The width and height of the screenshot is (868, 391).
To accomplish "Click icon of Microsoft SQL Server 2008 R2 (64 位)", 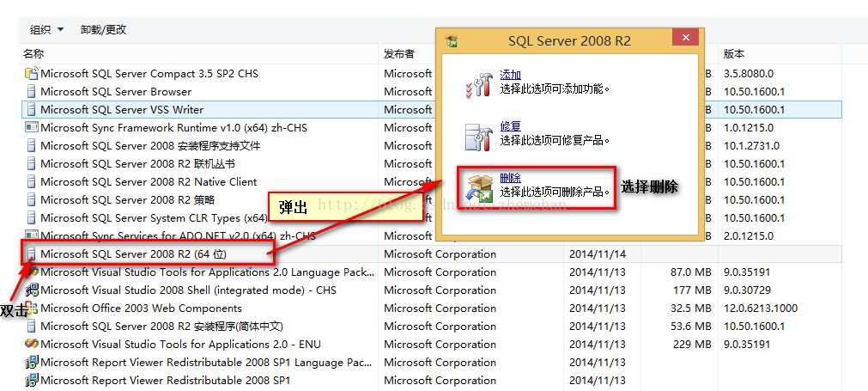I will [32, 254].
